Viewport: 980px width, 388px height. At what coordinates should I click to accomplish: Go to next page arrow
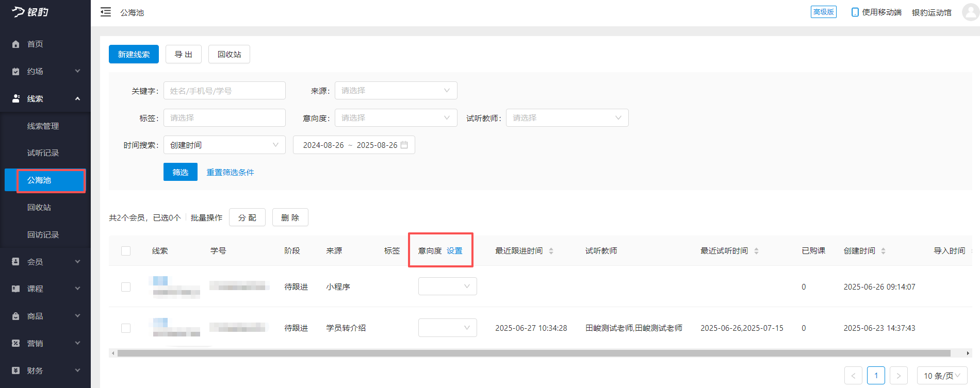tap(899, 376)
